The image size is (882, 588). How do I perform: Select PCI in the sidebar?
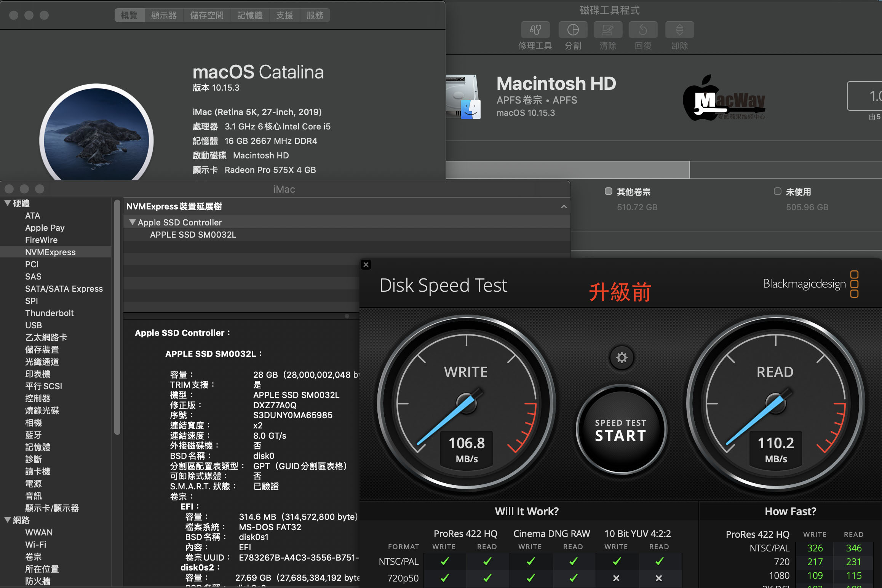click(56, 264)
